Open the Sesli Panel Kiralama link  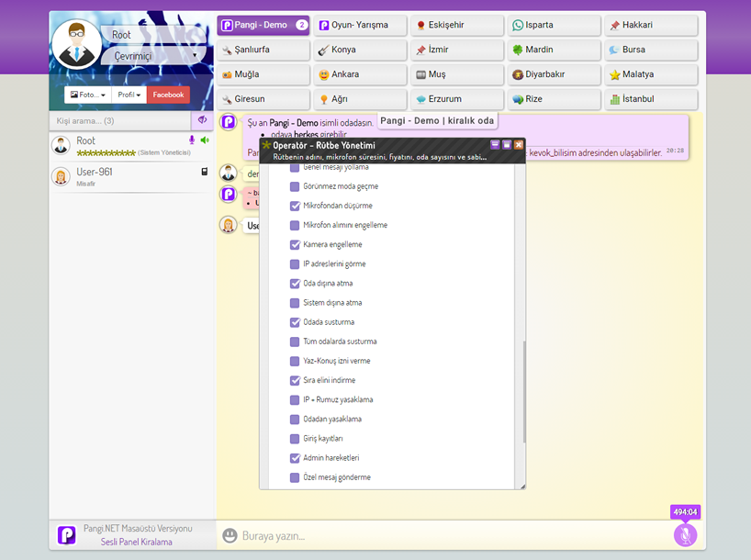click(x=136, y=542)
